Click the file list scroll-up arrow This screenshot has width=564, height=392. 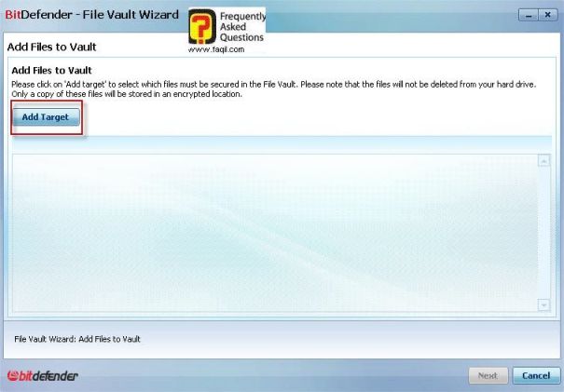(543, 160)
